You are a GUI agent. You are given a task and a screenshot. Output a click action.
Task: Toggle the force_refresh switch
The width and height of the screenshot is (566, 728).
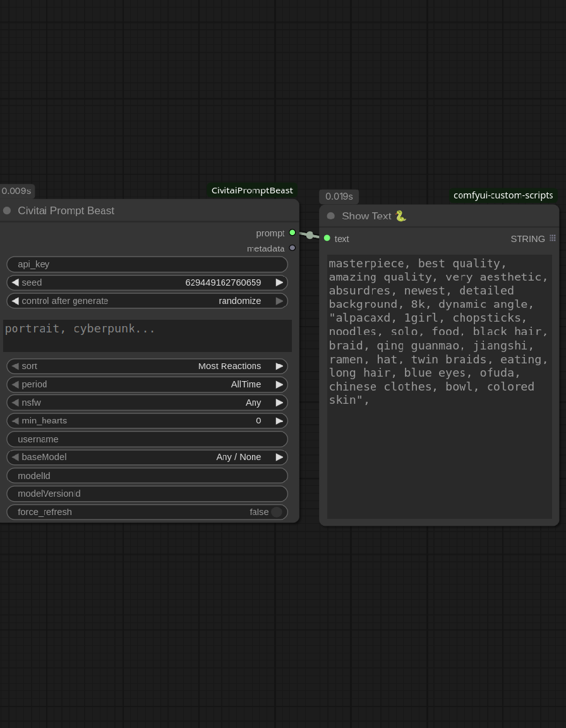tap(276, 512)
